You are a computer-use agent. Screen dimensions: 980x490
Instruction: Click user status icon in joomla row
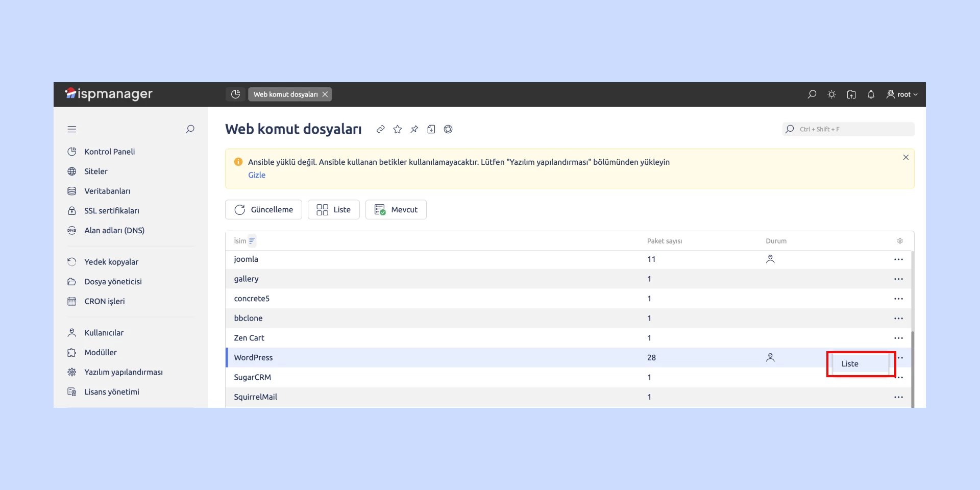click(770, 259)
